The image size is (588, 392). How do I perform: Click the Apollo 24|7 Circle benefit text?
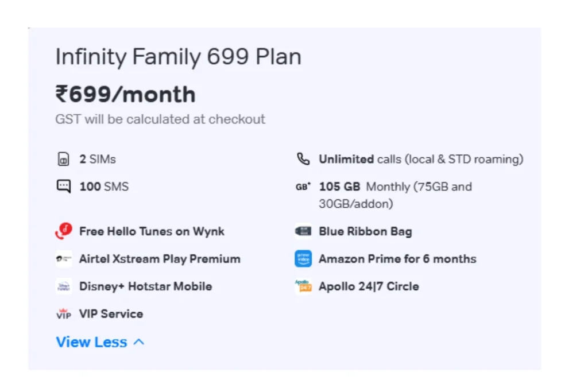coord(369,286)
